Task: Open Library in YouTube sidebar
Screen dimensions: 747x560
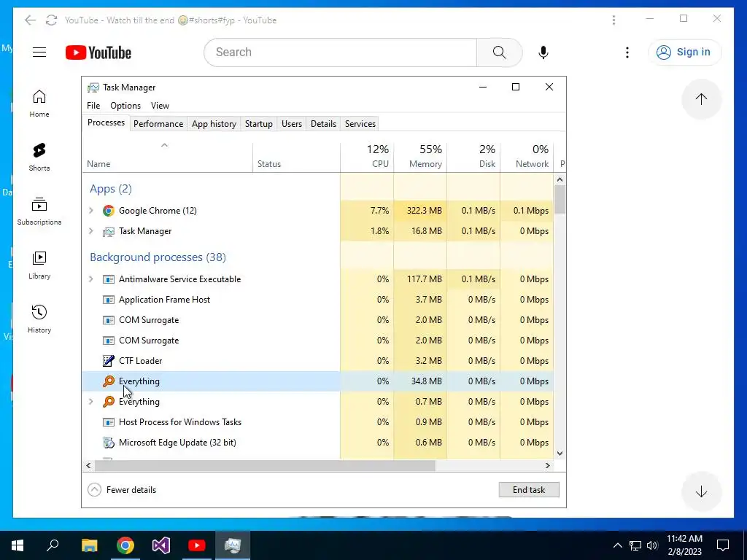Action: point(39,265)
